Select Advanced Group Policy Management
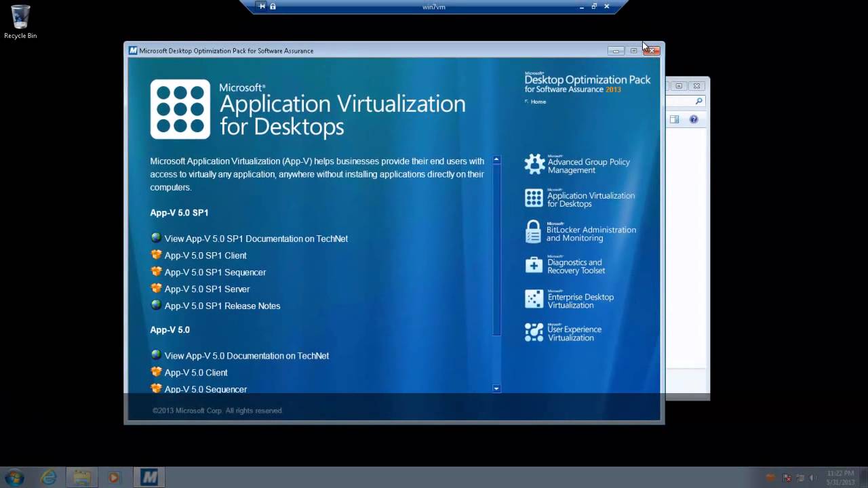This screenshot has height=488, width=868. coord(589,165)
